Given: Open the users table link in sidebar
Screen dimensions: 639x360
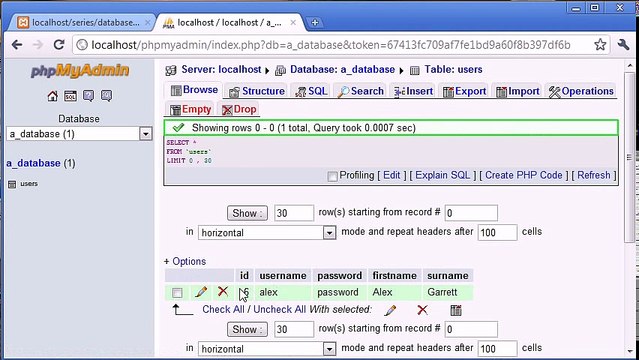Looking at the screenshot, I should (29, 184).
